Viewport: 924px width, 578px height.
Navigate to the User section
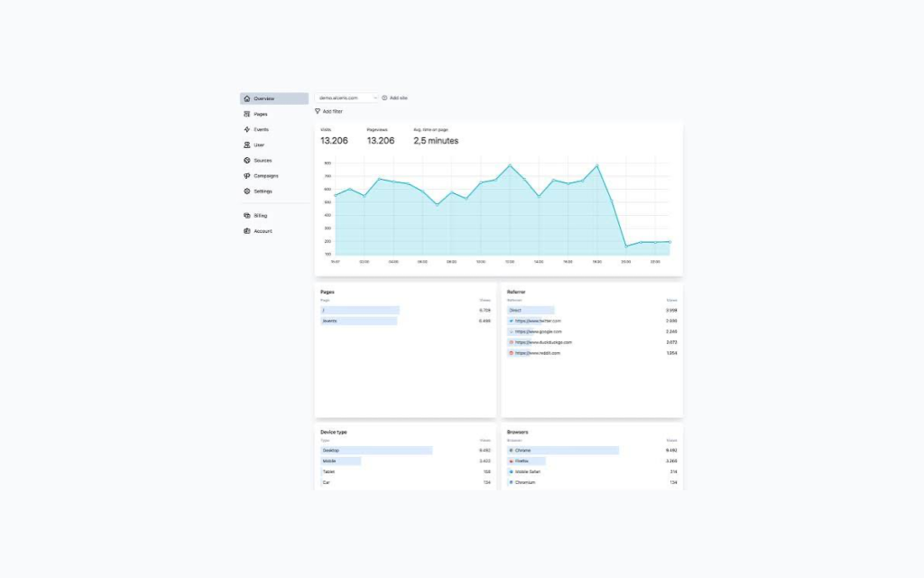pyautogui.click(x=274, y=144)
